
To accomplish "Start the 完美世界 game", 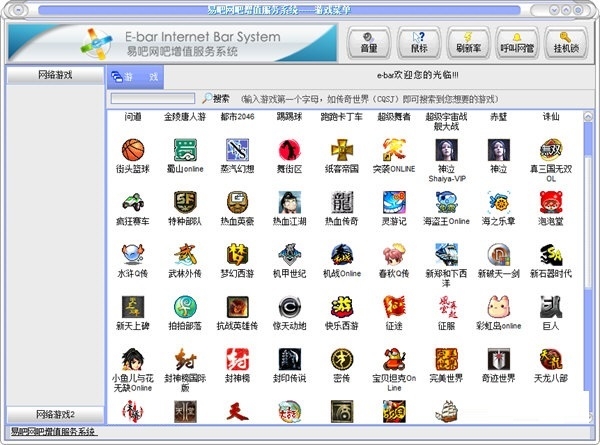I will (x=446, y=360).
